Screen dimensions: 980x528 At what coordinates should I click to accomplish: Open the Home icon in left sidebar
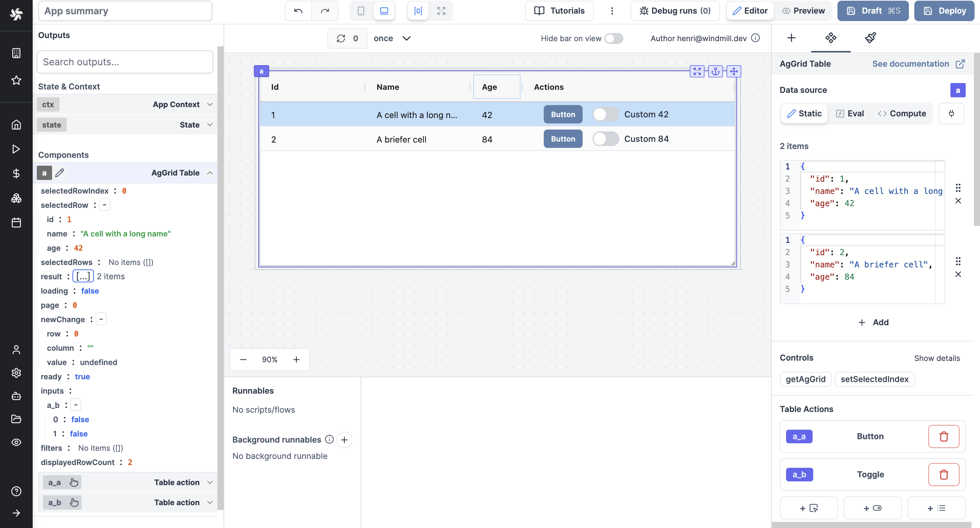tap(16, 125)
